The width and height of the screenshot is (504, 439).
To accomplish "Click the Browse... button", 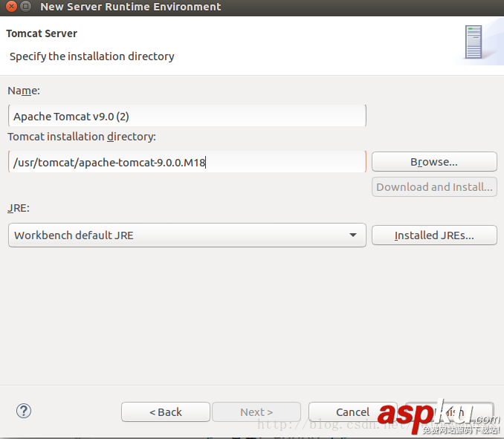I will click(434, 162).
